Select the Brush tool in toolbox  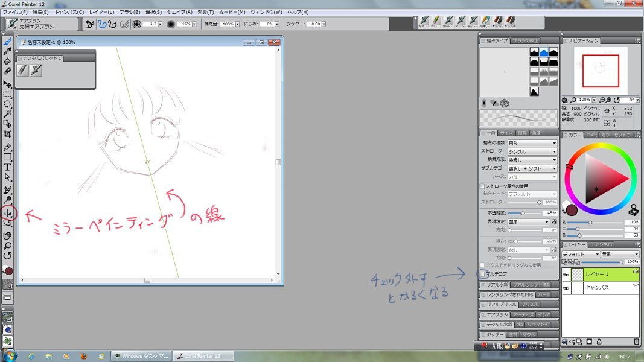point(8,42)
